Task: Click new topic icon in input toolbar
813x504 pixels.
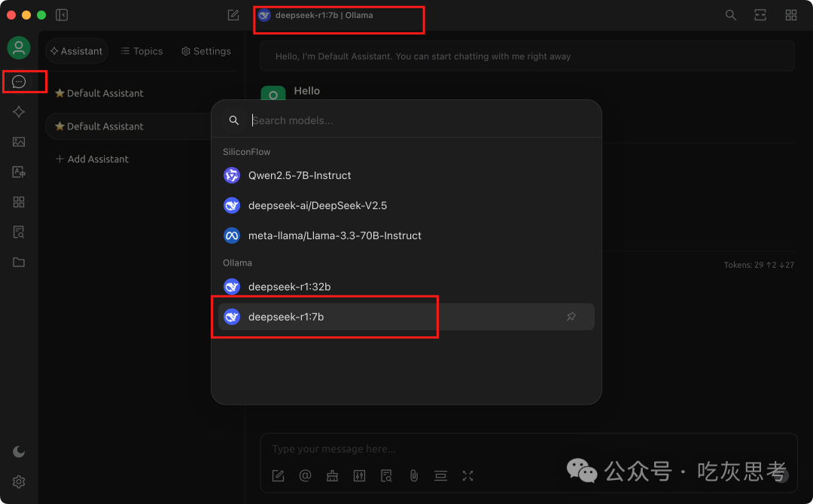Action: coord(279,475)
